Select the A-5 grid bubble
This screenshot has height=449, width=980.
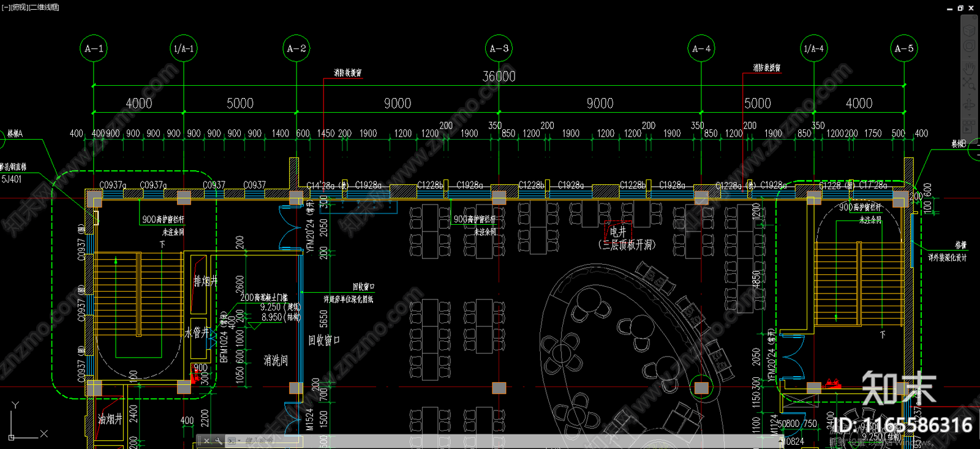904,48
